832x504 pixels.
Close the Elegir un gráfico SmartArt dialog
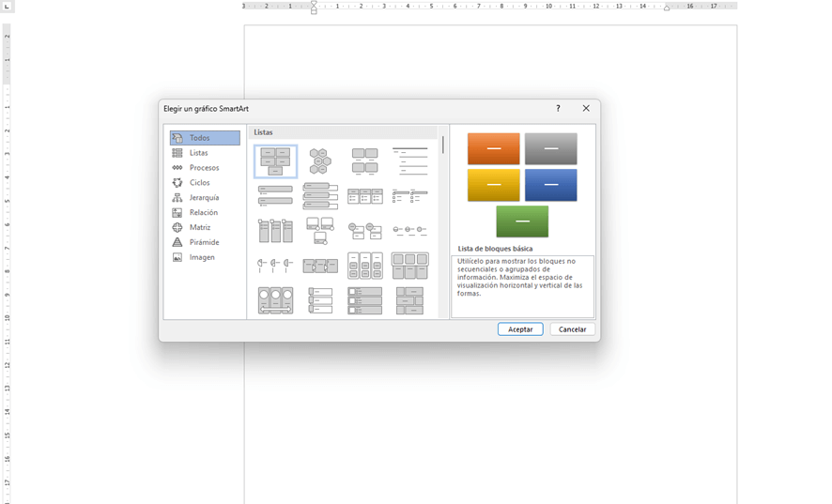coord(586,108)
